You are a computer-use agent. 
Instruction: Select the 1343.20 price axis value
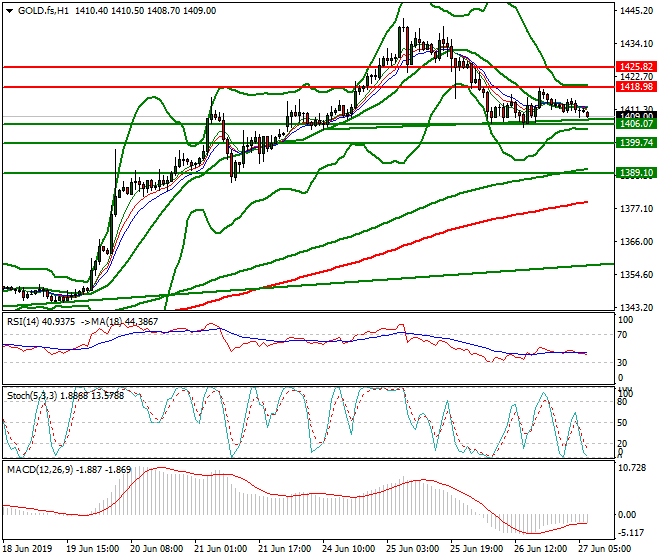coord(636,308)
